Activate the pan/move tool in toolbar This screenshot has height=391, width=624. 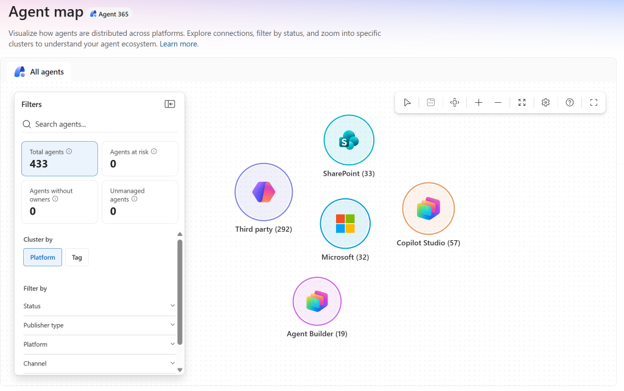click(454, 103)
